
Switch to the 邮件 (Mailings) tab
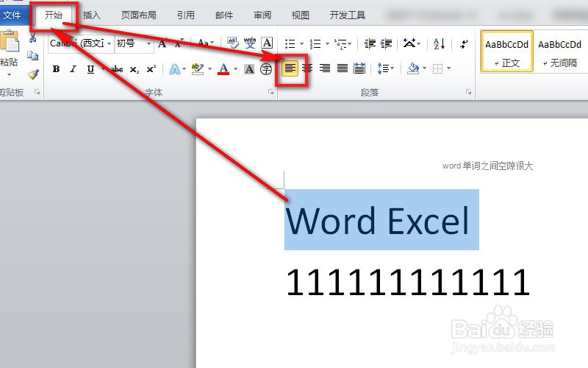point(224,15)
